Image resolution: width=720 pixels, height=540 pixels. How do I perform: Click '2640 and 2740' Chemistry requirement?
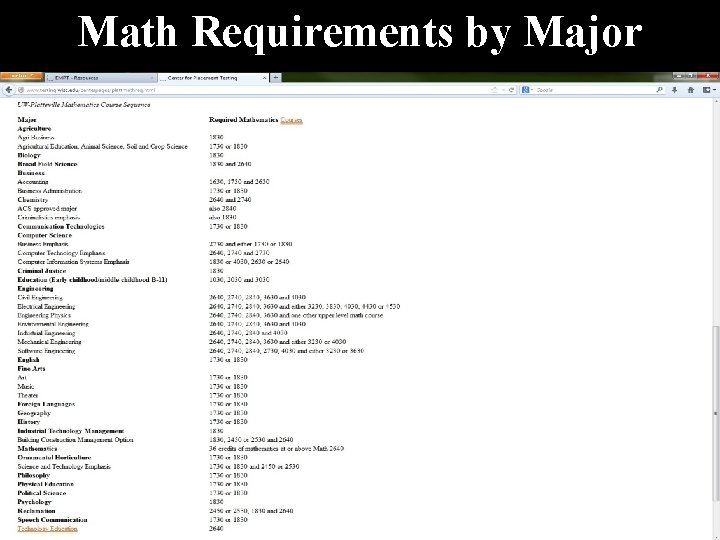(x=230, y=200)
